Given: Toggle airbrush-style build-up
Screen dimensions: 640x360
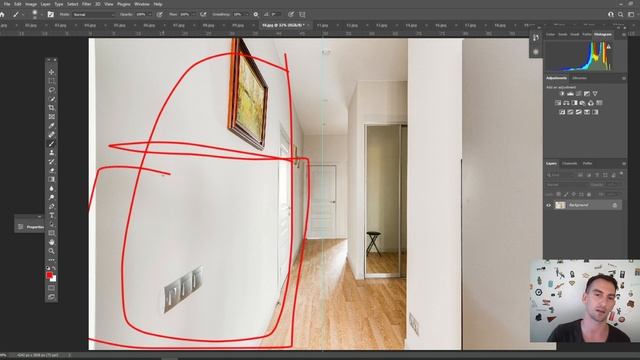Looking at the screenshot, I should pyautogui.click(x=203, y=14).
